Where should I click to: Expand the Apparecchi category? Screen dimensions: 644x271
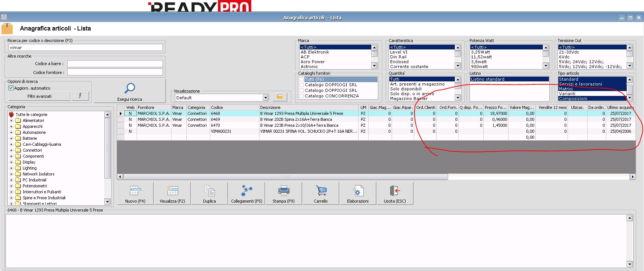[x=11, y=126]
